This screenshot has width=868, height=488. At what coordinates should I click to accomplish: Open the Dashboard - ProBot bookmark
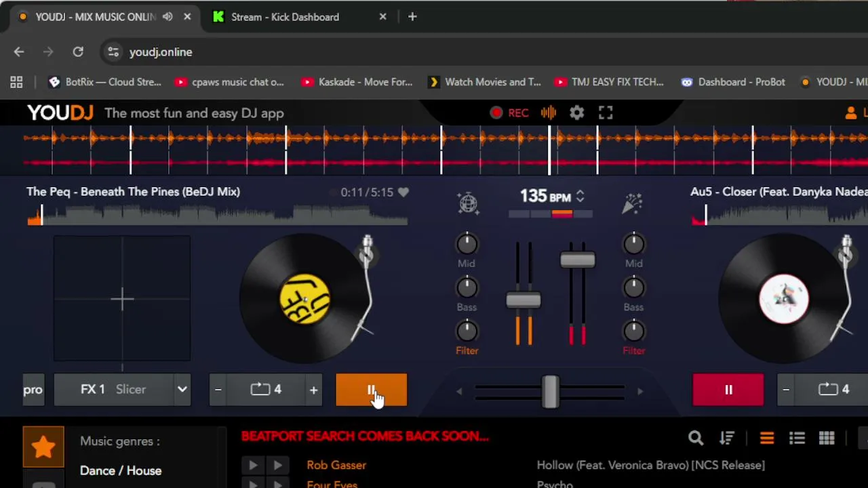pyautogui.click(x=733, y=82)
